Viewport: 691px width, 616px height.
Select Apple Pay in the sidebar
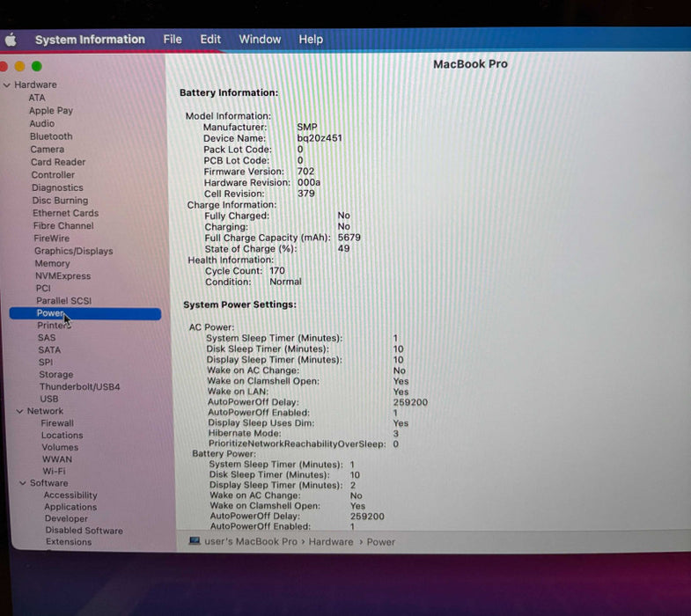click(51, 111)
